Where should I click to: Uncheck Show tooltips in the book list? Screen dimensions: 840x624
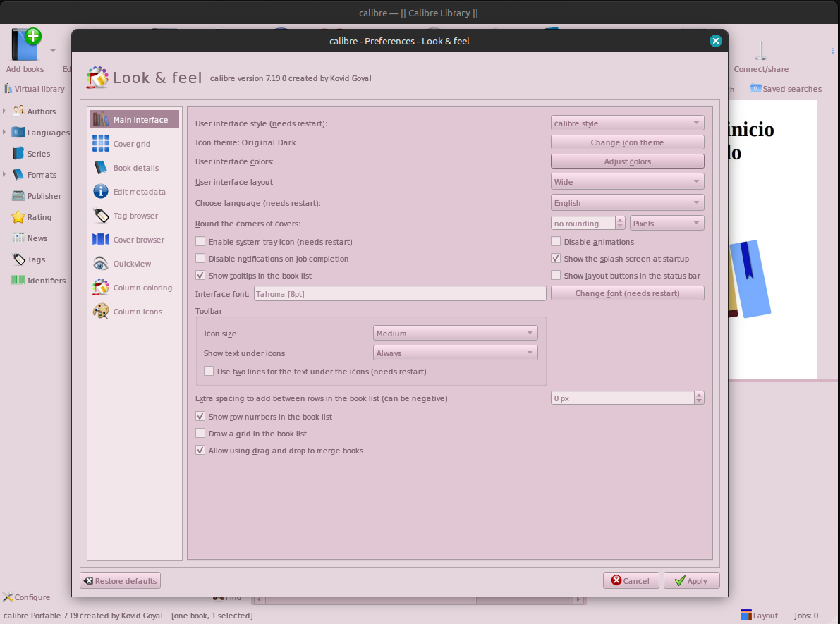[200, 275]
